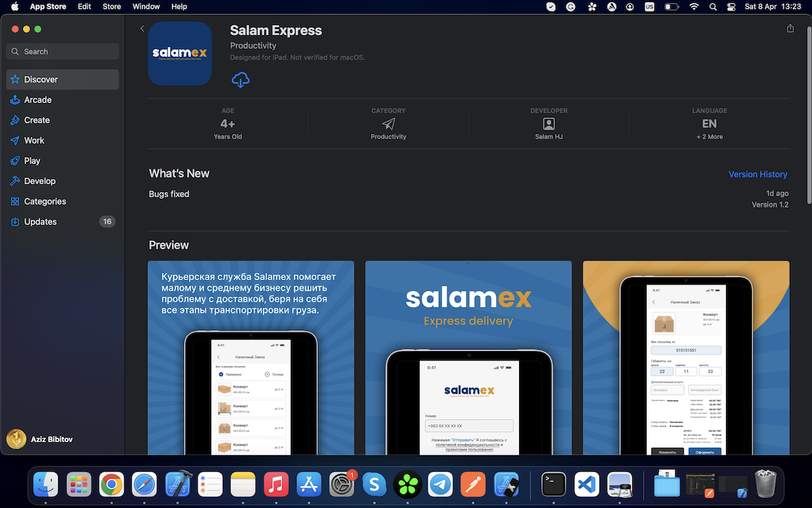View the EN language details

710,124
